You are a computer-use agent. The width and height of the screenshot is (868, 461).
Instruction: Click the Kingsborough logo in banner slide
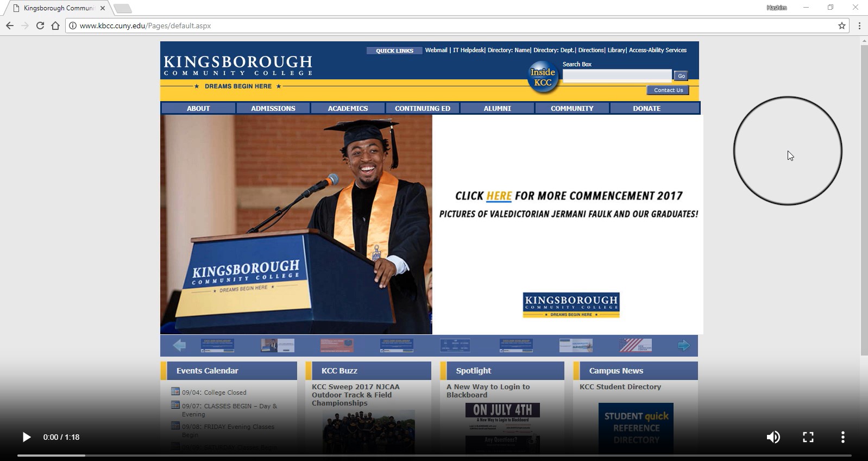(571, 305)
